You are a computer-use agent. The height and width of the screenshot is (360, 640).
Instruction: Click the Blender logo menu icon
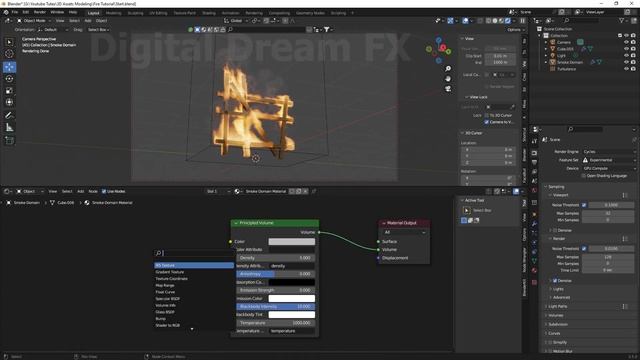pos(6,13)
